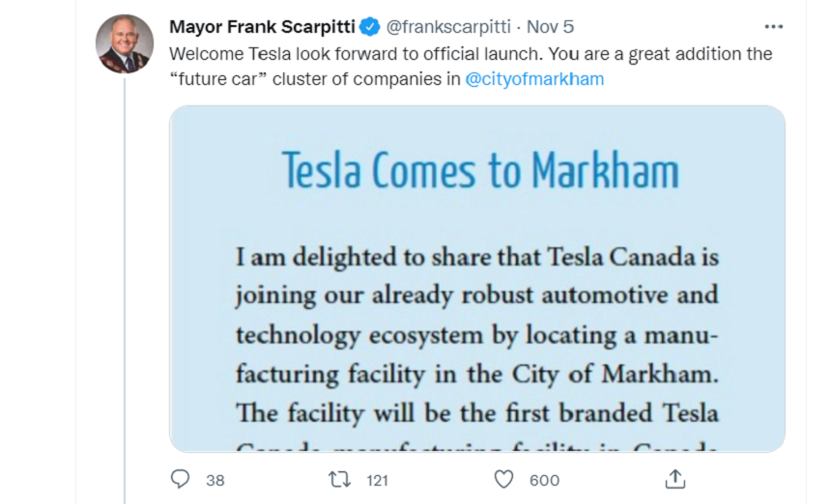Open Mayor Frank Scarpitti's profile photo
The height and width of the screenshot is (504, 831).
coord(125,43)
